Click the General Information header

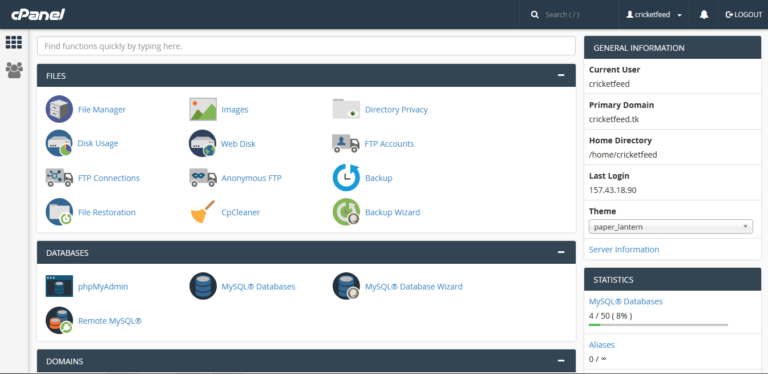point(672,47)
